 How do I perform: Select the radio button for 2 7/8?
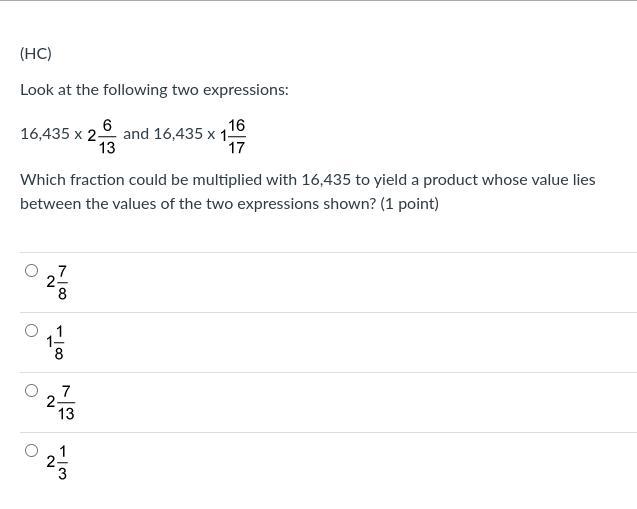click(x=31, y=270)
